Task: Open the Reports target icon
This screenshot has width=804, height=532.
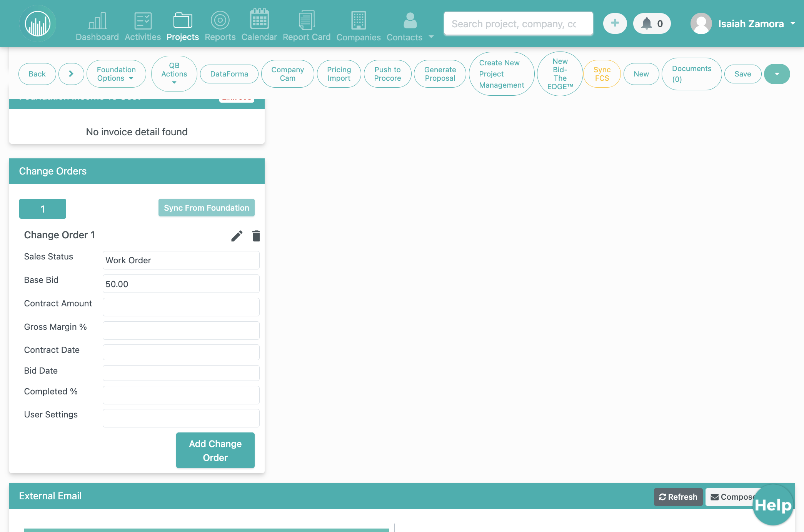Action: pos(220,20)
